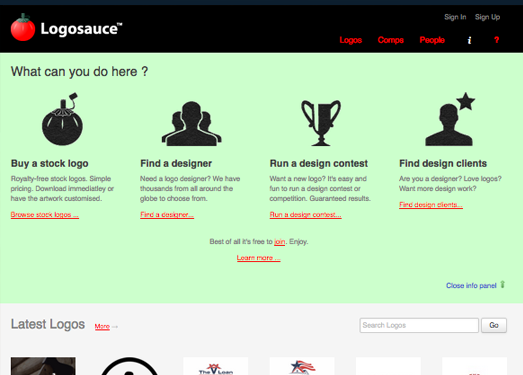Click the 'Find design clients' heading
This screenshot has height=375, width=523.
click(x=443, y=163)
